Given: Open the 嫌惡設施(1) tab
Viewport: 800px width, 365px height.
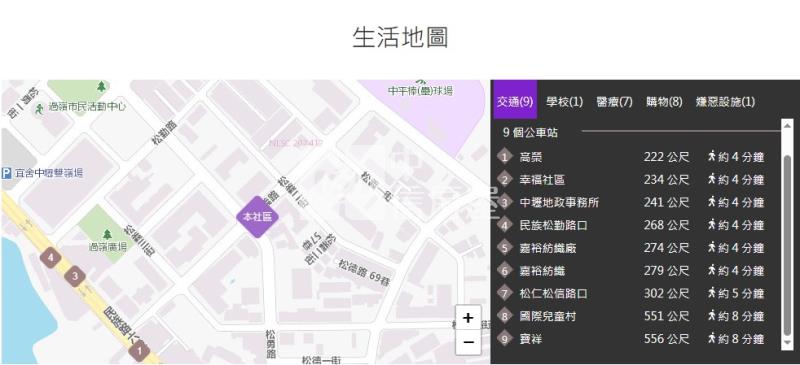Looking at the screenshot, I should [725, 102].
